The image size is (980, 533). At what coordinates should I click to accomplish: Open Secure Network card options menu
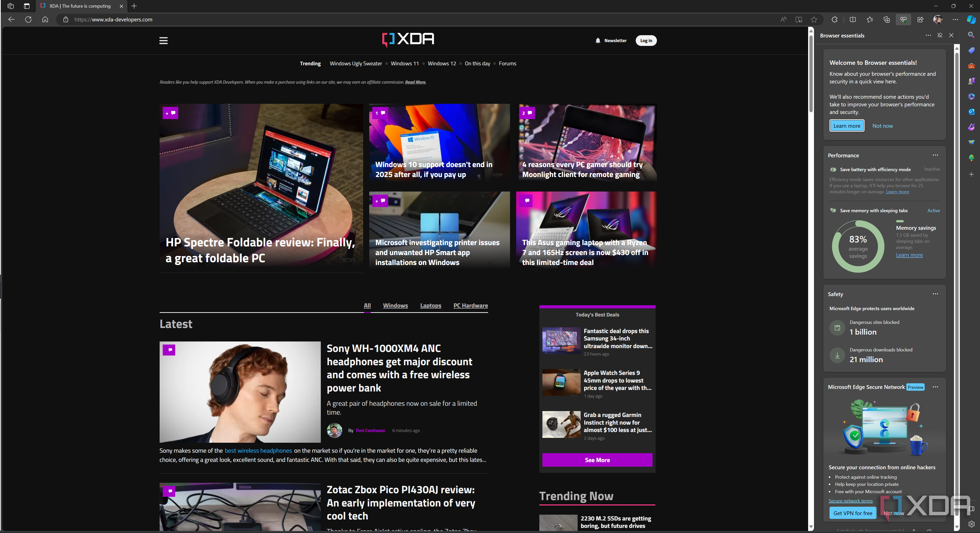tap(935, 387)
